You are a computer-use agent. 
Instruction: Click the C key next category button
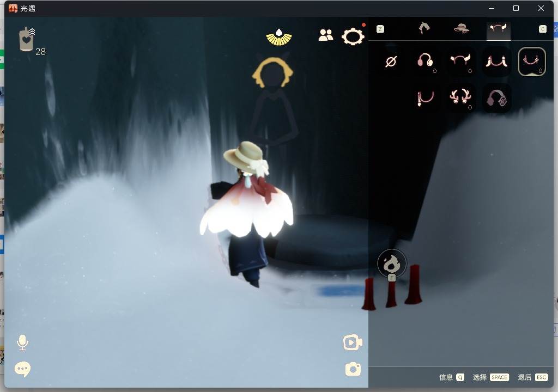pos(542,29)
